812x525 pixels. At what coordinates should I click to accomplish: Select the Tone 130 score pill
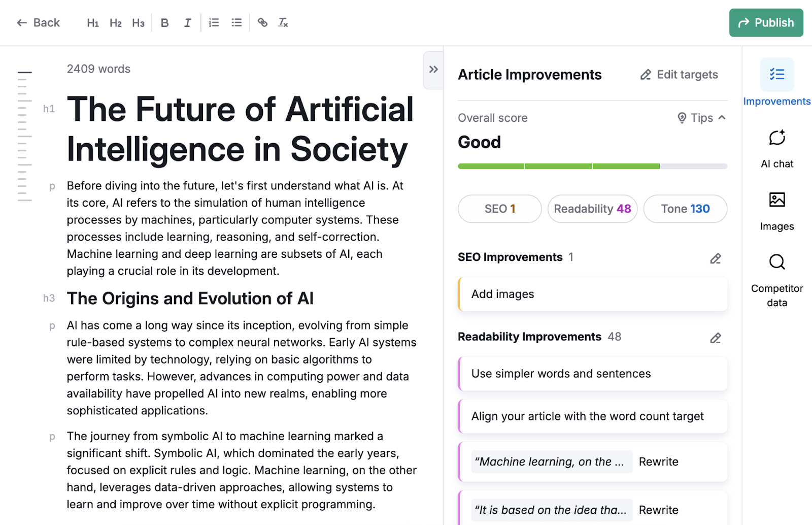(685, 209)
